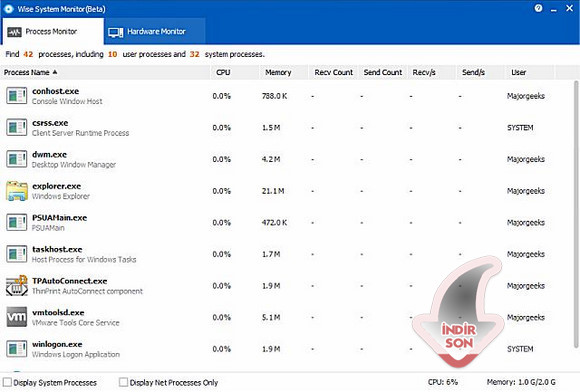Open the help question mark icon
The width and height of the screenshot is (580, 392).
(x=538, y=8)
